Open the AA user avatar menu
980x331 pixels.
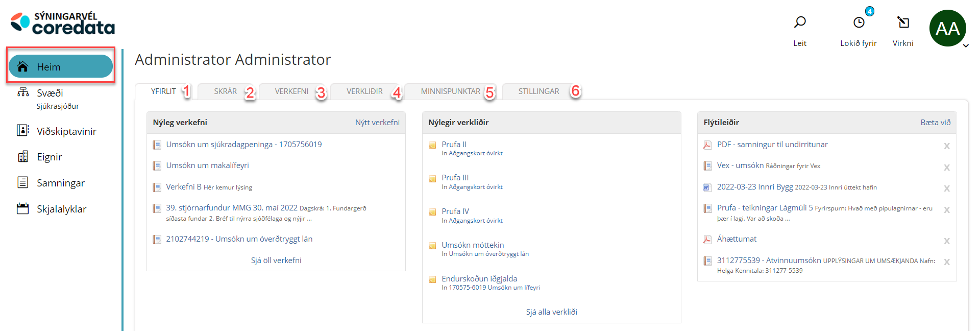click(x=947, y=29)
